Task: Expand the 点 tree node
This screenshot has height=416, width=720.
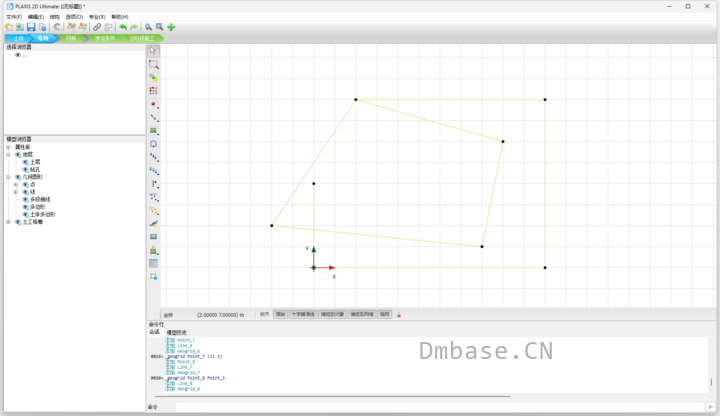Action: pyautogui.click(x=16, y=185)
